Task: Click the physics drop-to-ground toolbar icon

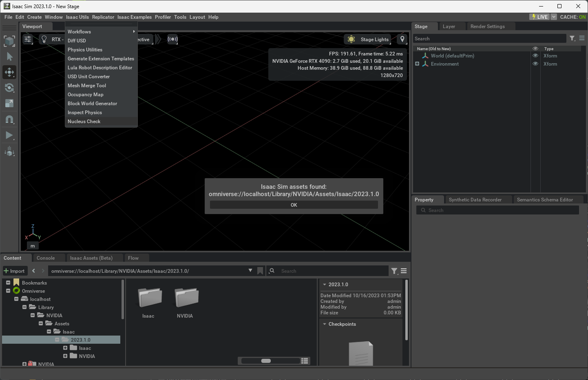Action: 9,152
